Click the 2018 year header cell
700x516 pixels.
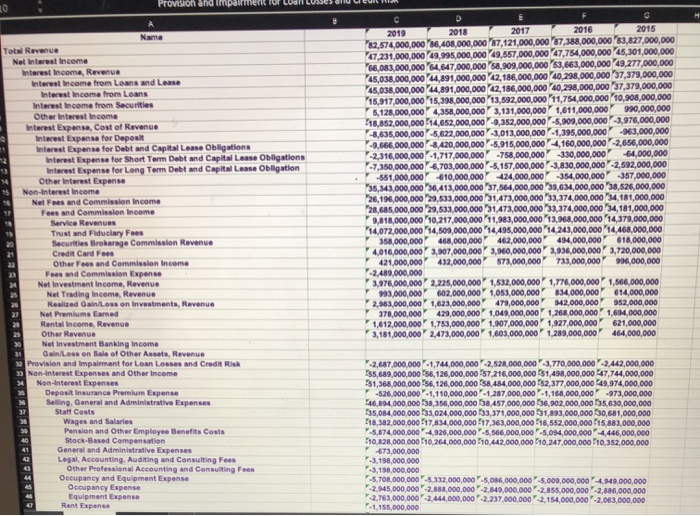[x=458, y=32]
